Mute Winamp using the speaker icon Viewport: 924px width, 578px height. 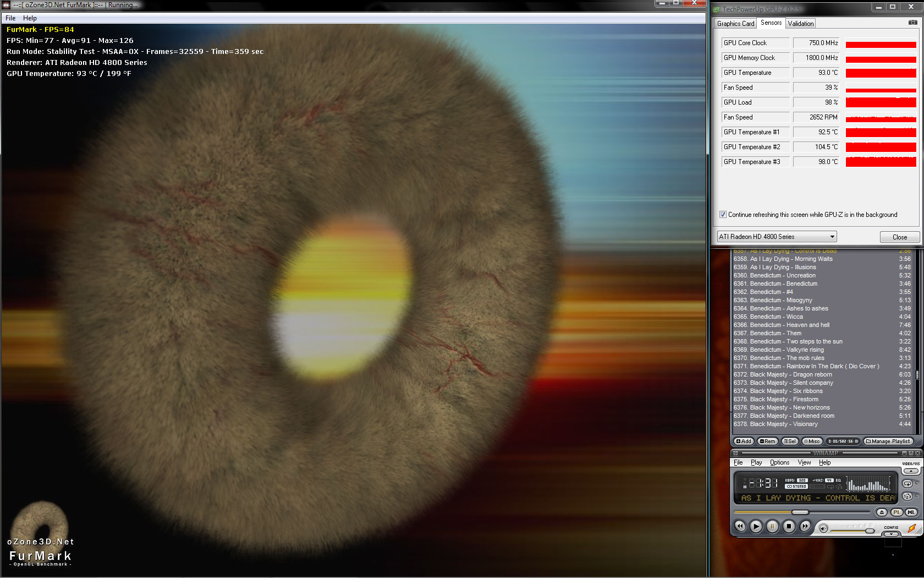click(823, 529)
